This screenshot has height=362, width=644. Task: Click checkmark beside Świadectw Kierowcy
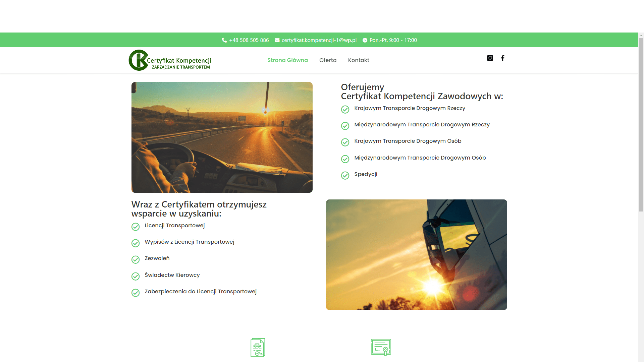[x=136, y=277]
